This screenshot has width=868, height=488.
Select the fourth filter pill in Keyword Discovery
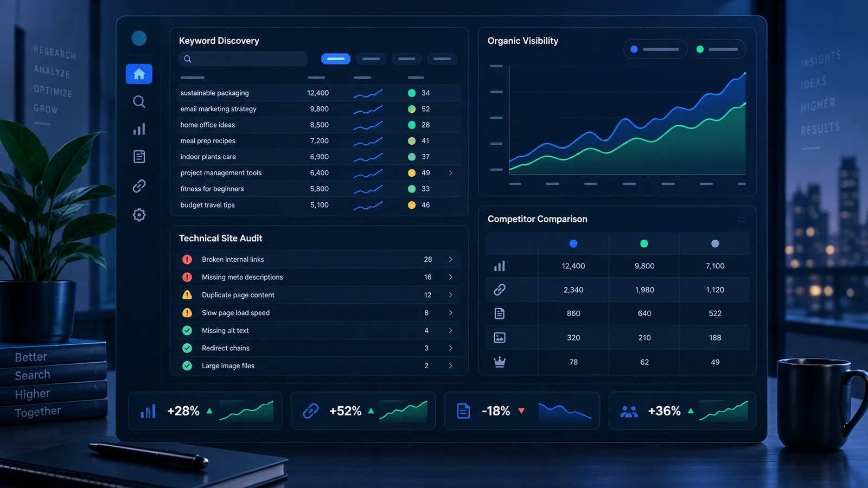(x=442, y=59)
